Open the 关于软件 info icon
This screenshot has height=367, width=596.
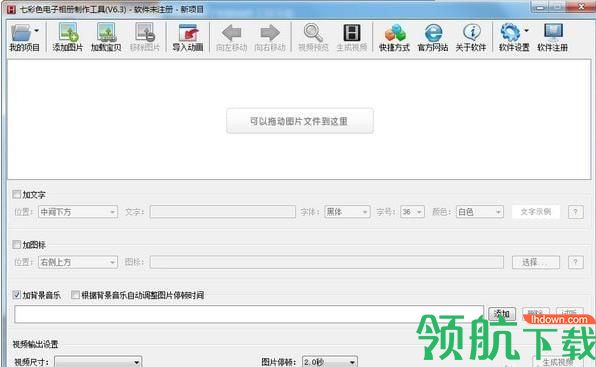(472, 33)
